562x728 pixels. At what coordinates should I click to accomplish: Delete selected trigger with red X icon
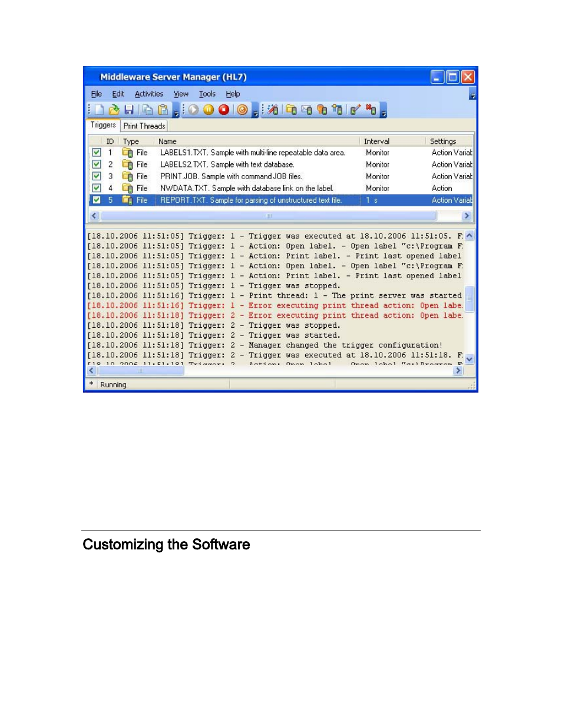click(371, 110)
